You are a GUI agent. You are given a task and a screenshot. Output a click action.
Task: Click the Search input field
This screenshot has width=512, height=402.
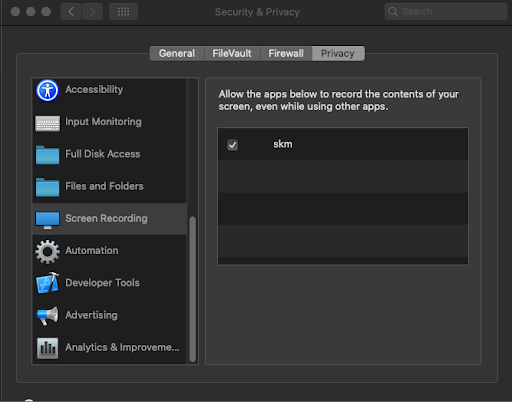(446, 12)
